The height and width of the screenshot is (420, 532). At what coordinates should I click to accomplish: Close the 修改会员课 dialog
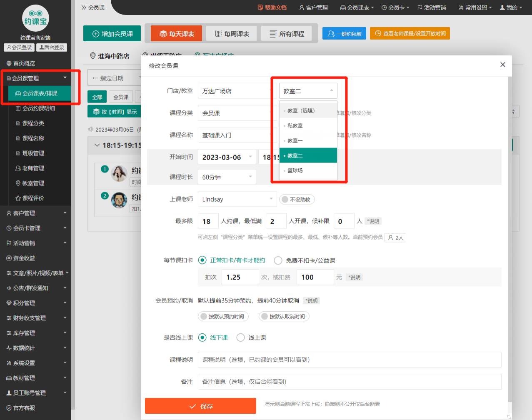[x=503, y=65]
